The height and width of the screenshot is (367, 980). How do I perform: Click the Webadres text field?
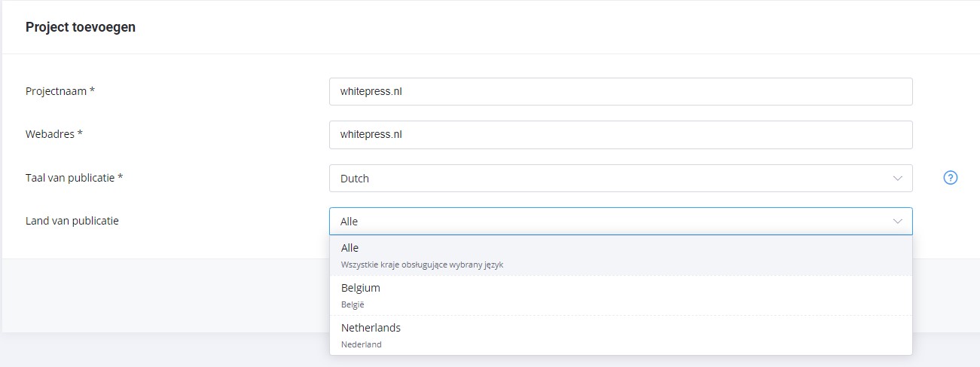point(621,135)
